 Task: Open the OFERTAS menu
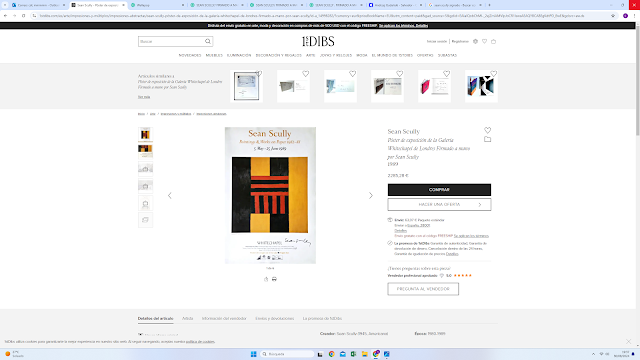pyautogui.click(x=425, y=55)
